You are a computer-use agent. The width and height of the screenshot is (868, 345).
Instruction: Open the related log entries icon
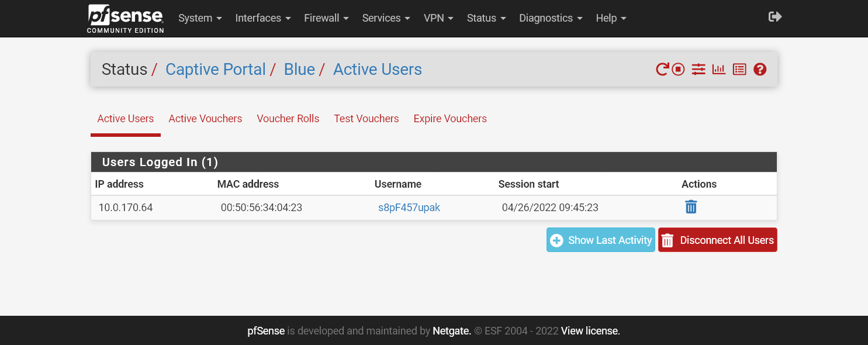739,70
